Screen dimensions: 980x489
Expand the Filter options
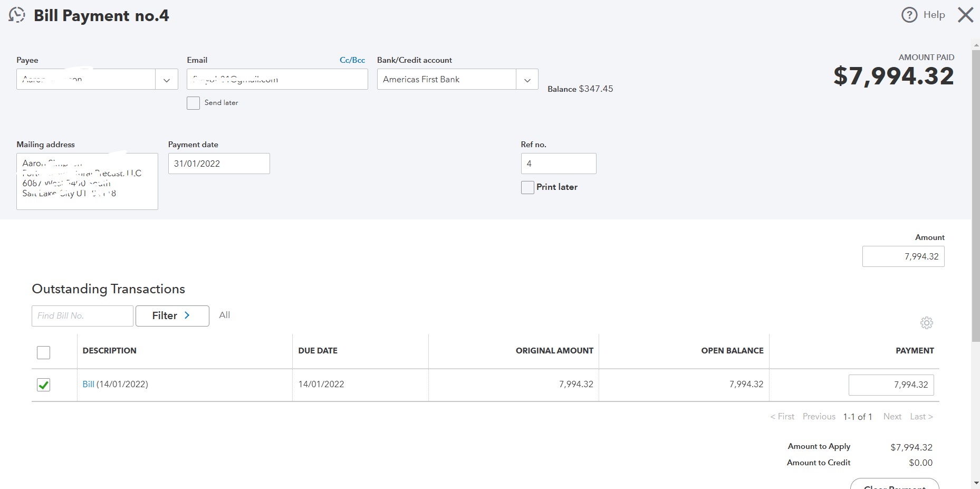(172, 316)
